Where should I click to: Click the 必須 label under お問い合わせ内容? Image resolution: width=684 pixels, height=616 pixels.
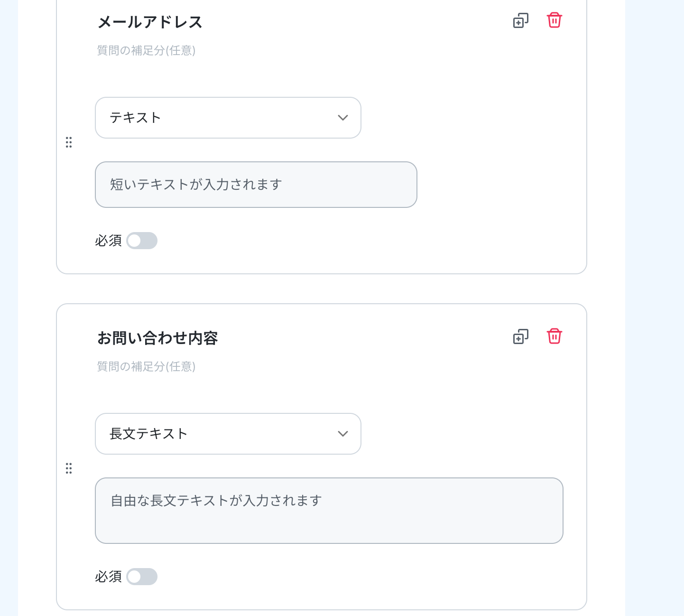[109, 577]
